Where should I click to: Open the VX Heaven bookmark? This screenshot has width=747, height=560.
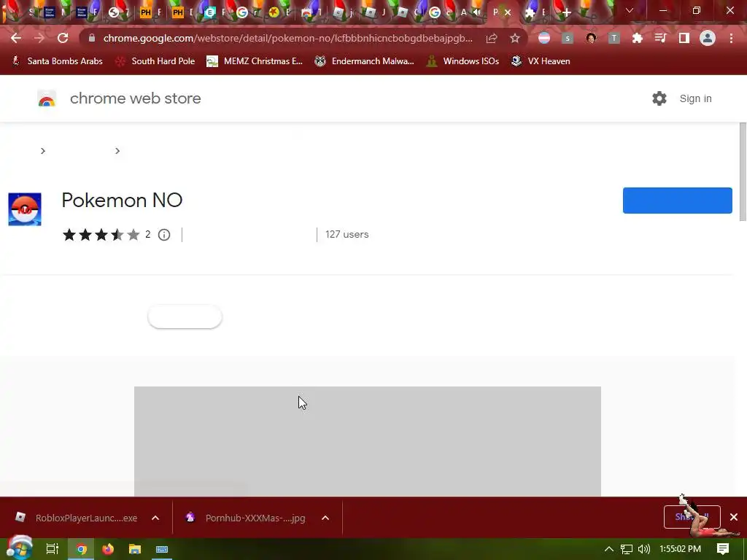pyautogui.click(x=541, y=61)
